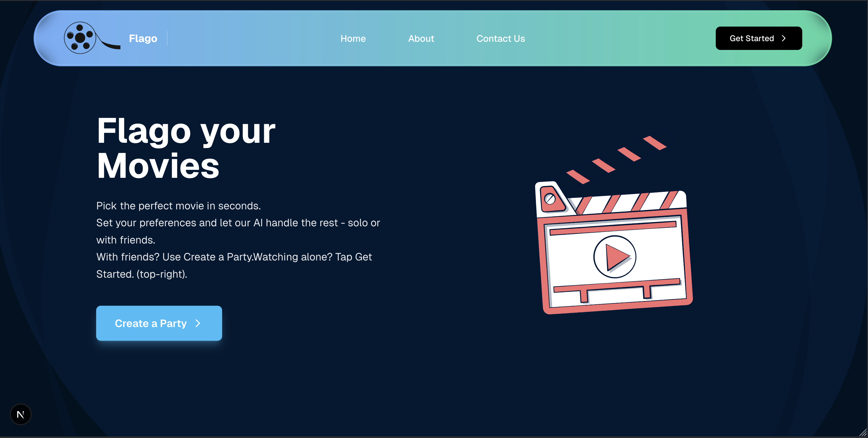Screen dimensions: 868x438
Task: Click the Flago brand name
Action: pos(143,38)
